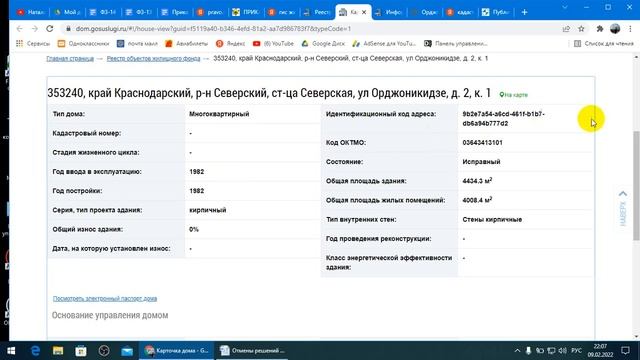
Task: Open the Windows notification center icon
Action: [x=625, y=351]
